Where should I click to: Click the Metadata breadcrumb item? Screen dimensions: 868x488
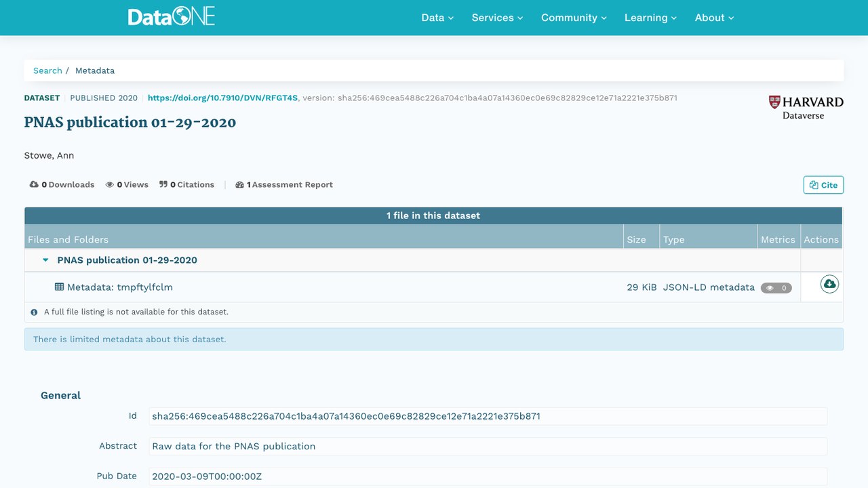tap(95, 70)
